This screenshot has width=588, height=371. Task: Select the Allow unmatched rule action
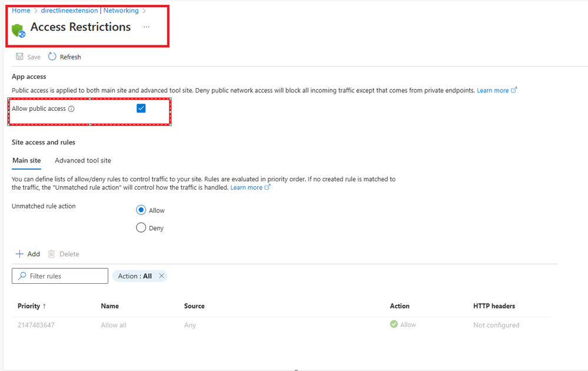[x=141, y=210]
